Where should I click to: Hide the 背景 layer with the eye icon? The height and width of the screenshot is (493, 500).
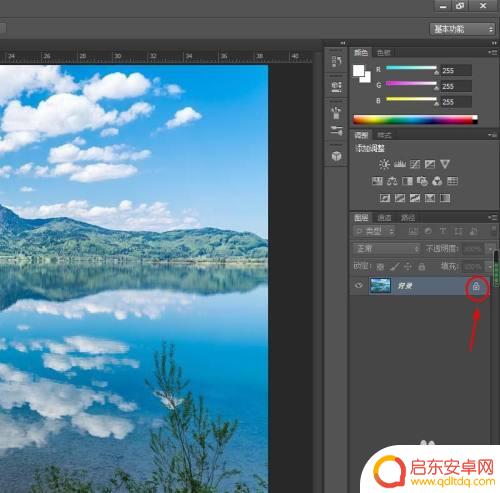coord(359,285)
